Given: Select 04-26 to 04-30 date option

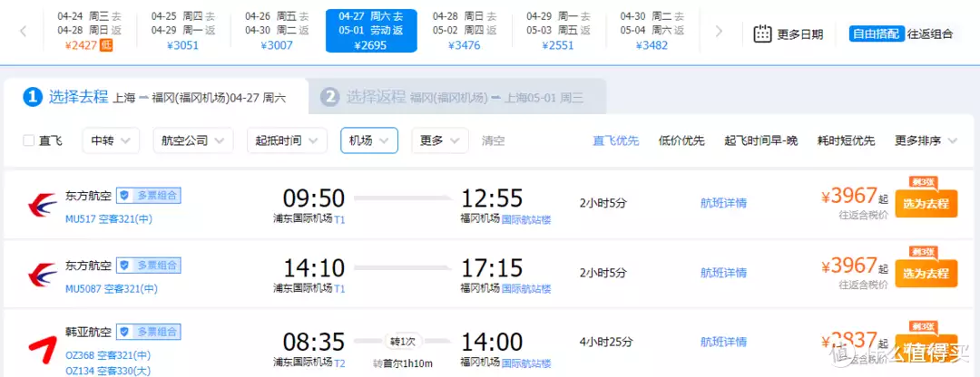Looking at the screenshot, I should pos(277,31).
